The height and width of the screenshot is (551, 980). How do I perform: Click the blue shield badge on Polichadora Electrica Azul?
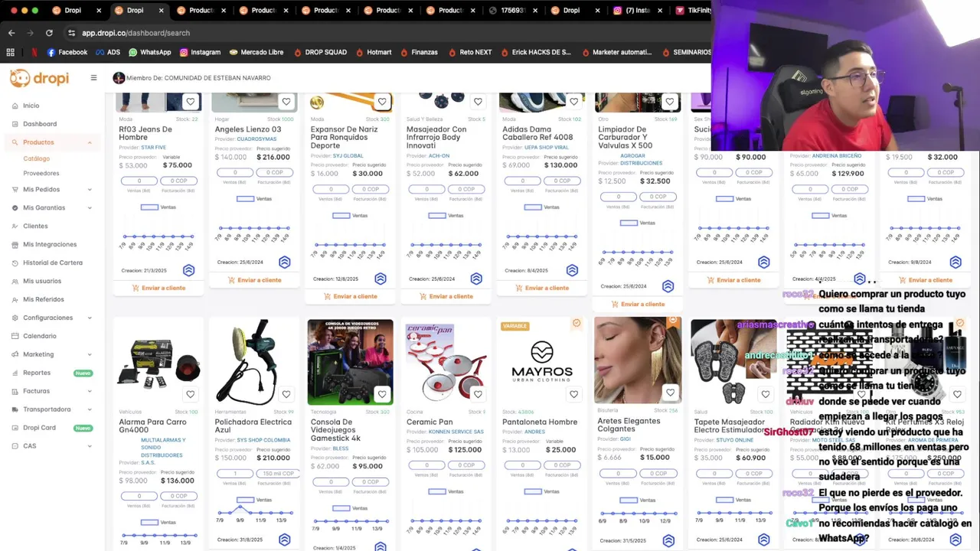coord(285,540)
